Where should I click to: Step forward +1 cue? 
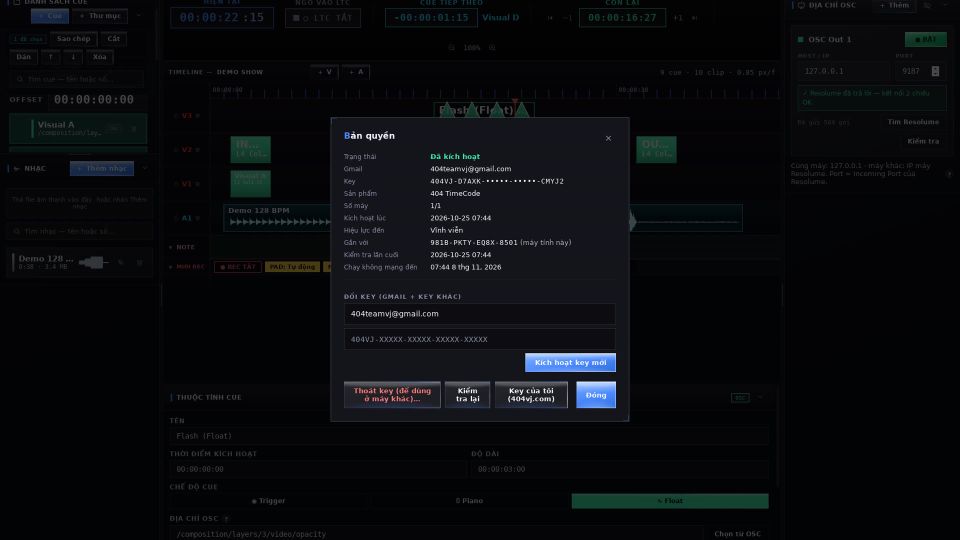coord(678,18)
